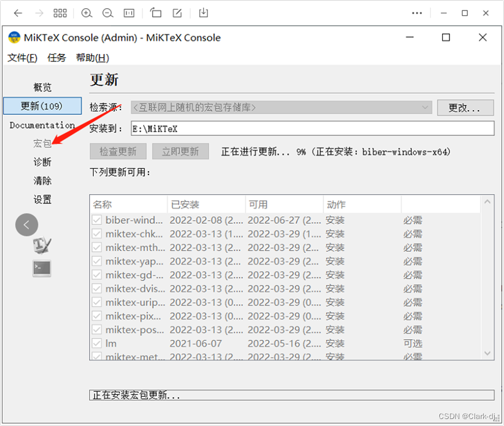Open the viewer's more options ellipsis
Image resolution: width=504 pixels, height=426 pixels.
coord(417,13)
